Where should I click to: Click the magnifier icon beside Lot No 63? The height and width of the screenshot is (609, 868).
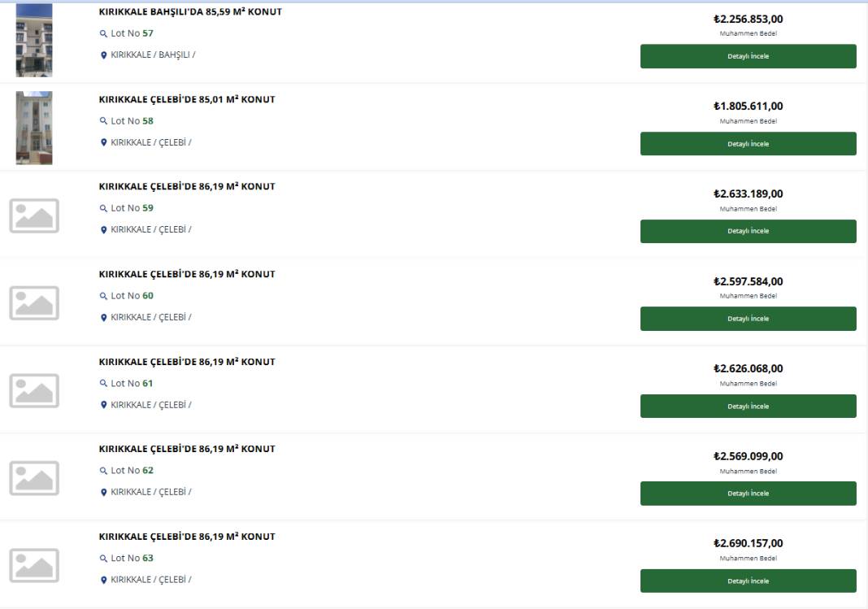click(x=103, y=559)
